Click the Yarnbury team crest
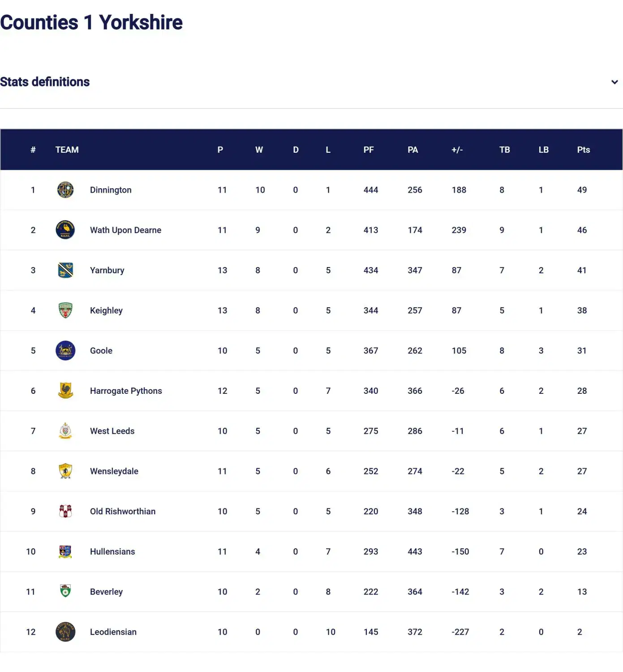The height and width of the screenshot is (672, 623). (x=65, y=270)
